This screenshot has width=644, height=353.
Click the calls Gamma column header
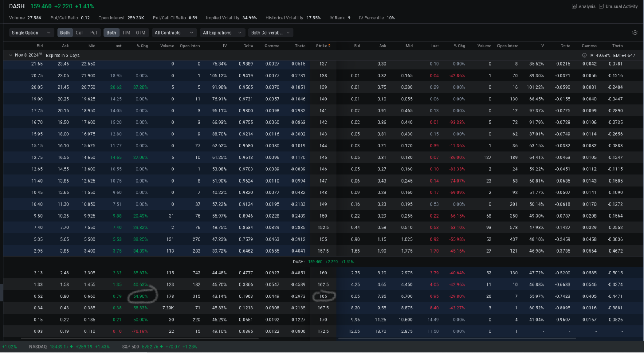pyautogui.click(x=272, y=46)
